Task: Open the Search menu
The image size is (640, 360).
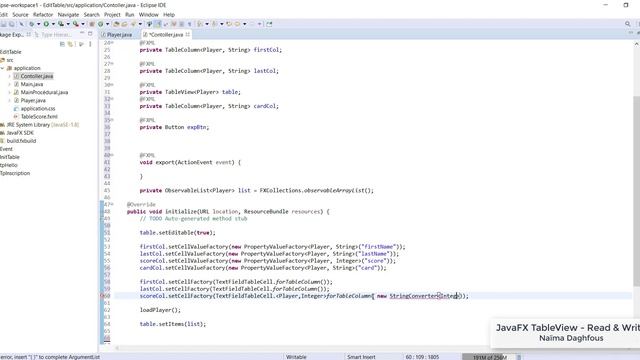Action: tap(91, 15)
